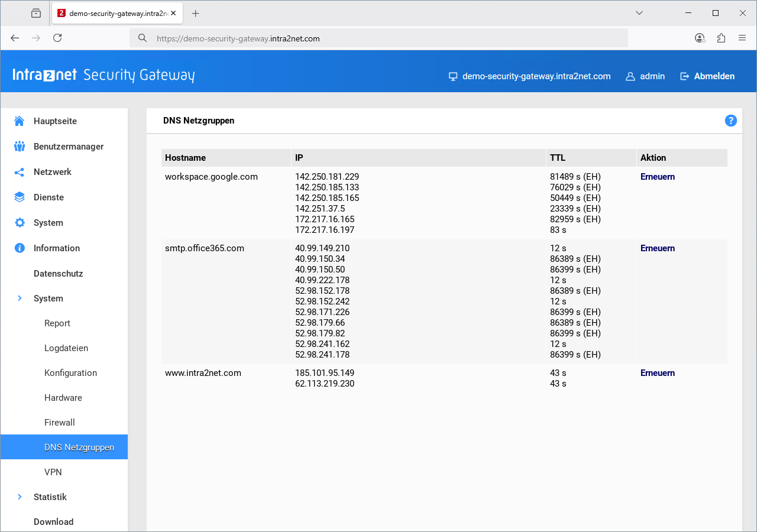Open the help question mark icon
757x532 pixels.
point(731,121)
